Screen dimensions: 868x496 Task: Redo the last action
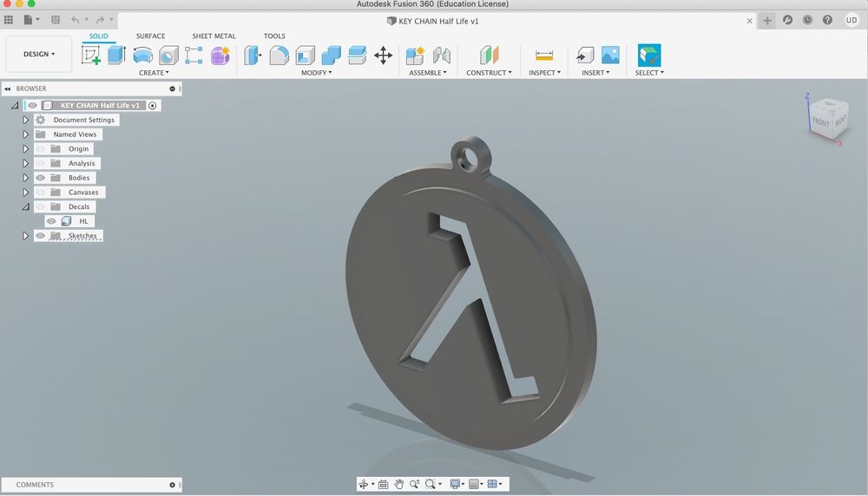100,20
